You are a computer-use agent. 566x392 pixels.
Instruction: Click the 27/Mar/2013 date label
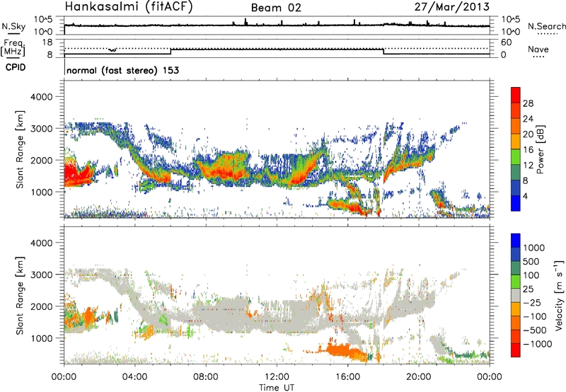click(452, 6)
